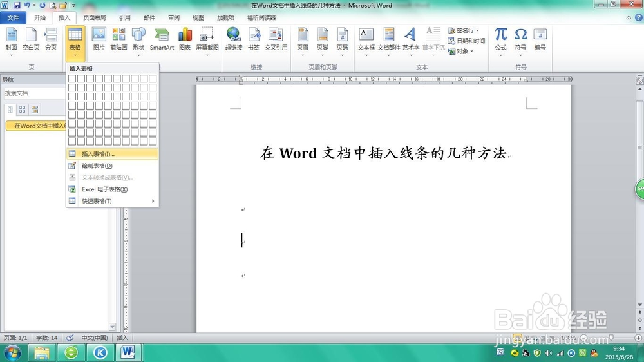Insert a Chart (图表)
The width and height of the screenshot is (644, 362).
[x=185, y=40]
